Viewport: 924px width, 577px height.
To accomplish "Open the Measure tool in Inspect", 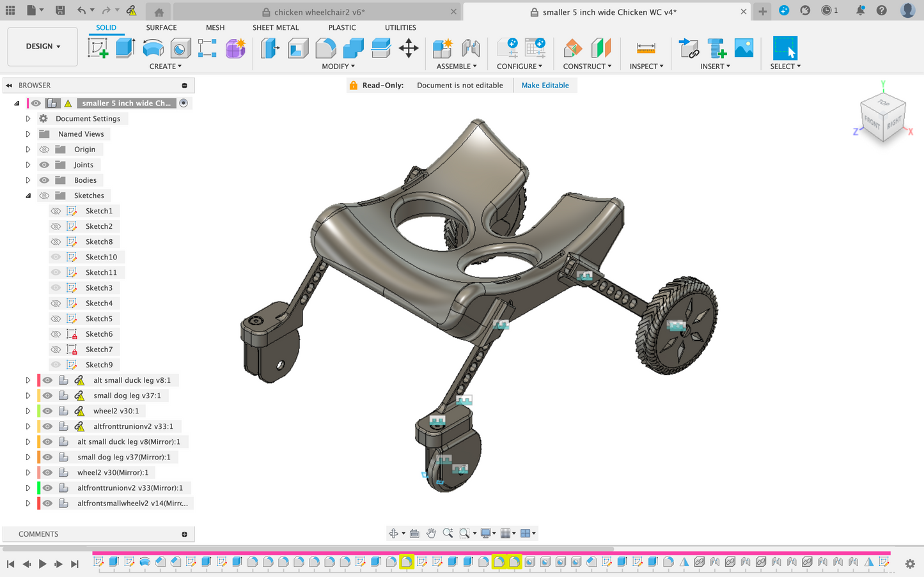I will (x=646, y=49).
